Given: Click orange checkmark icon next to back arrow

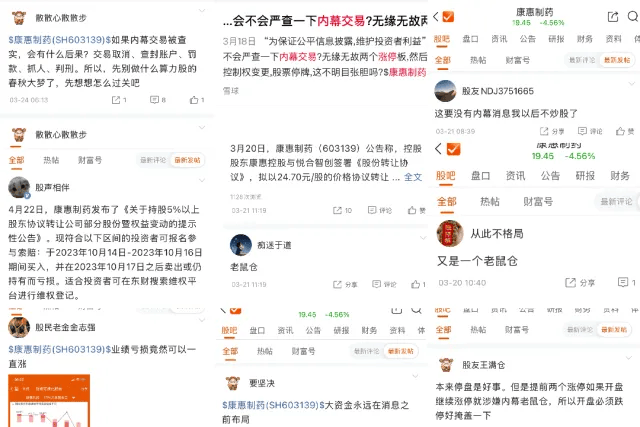Looking at the screenshot, I should pos(448,16).
